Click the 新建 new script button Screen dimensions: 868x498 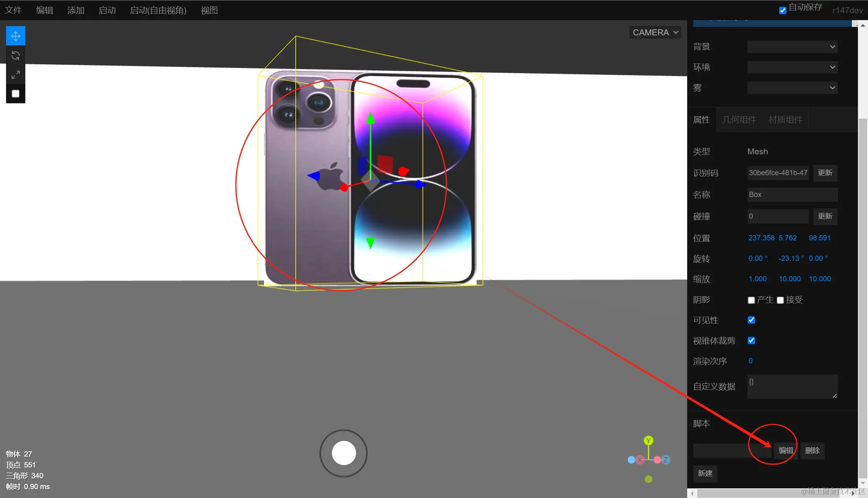pyautogui.click(x=705, y=473)
